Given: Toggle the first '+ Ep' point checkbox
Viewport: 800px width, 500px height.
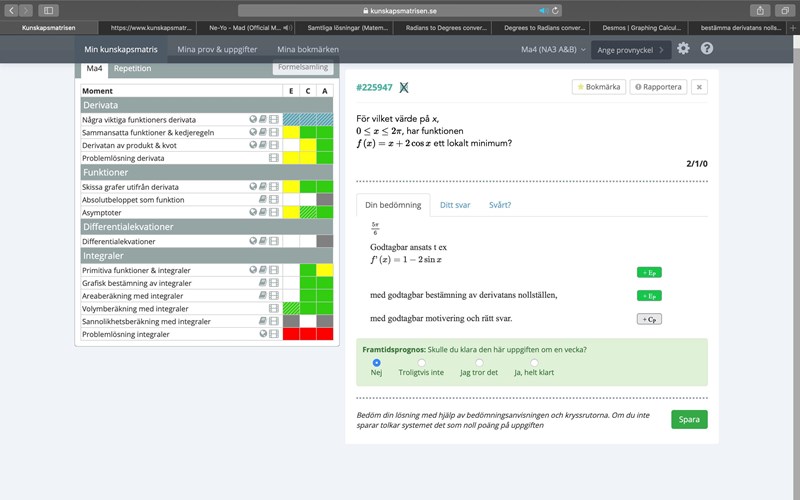Looking at the screenshot, I should [649, 272].
